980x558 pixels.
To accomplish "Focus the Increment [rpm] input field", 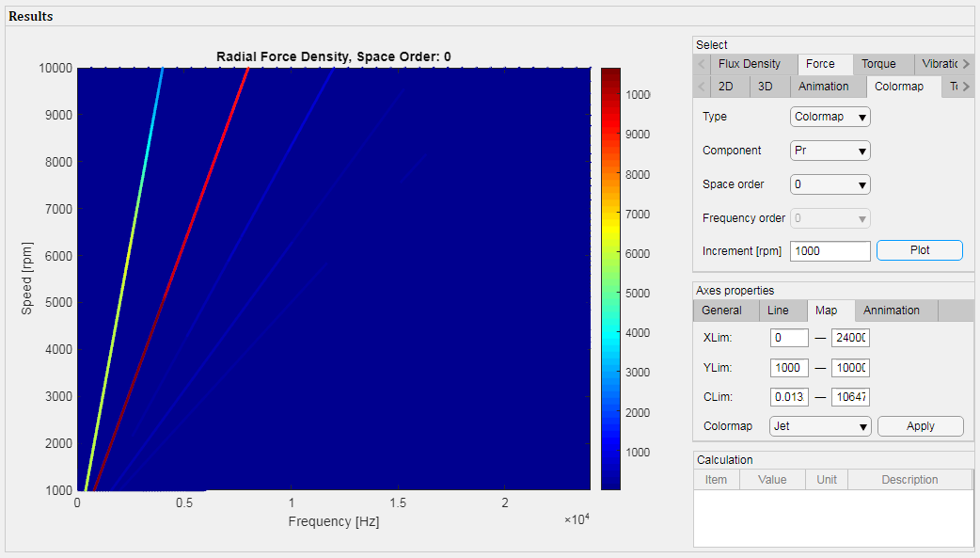I will 830,251.
